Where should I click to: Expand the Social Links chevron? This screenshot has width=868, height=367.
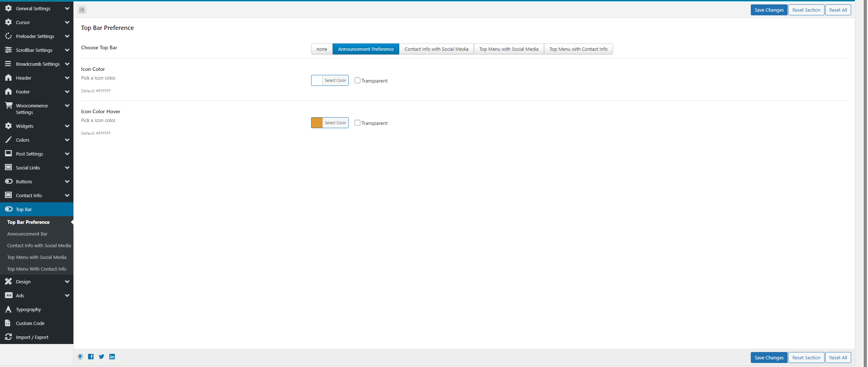67,168
